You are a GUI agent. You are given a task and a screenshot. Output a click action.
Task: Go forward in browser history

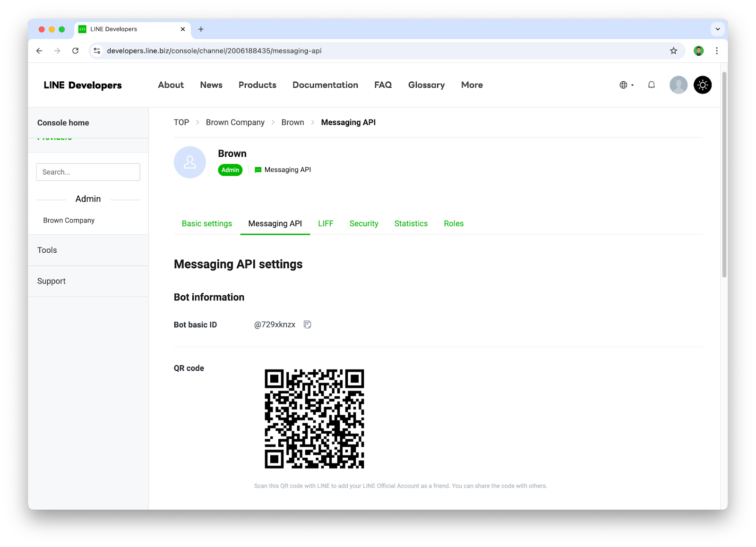click(x=57, y=51)
